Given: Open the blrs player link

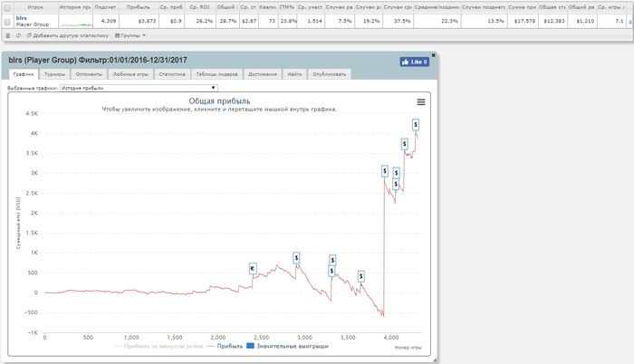Looking at the screenshot, I should coord(22,18).
